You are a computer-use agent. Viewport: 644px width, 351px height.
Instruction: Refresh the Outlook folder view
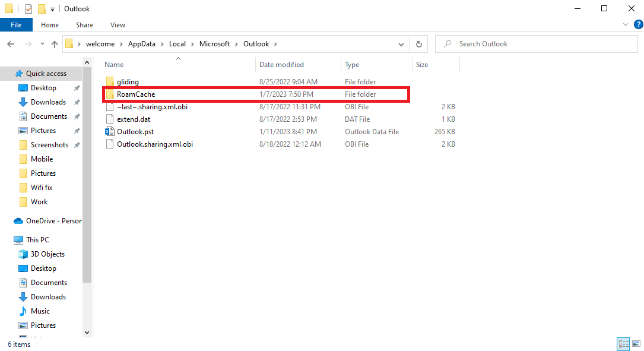coord(418,44)
